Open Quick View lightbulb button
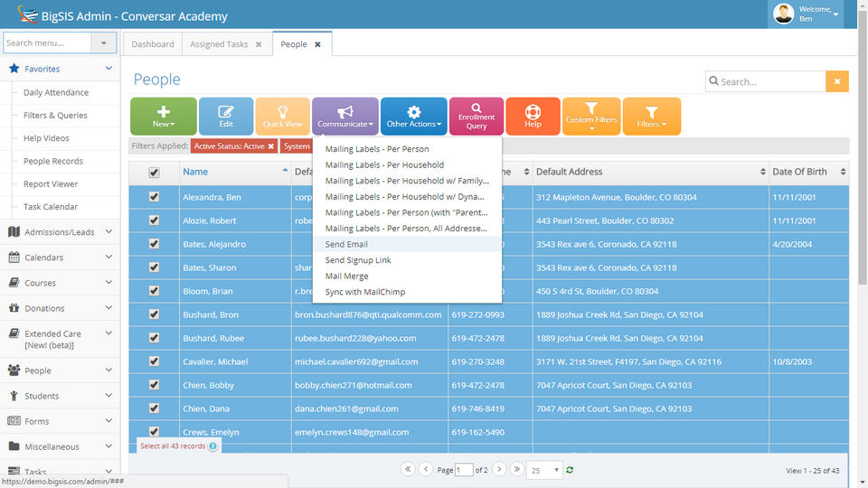This screenshot has width=868, height=488. coord(282,117)
